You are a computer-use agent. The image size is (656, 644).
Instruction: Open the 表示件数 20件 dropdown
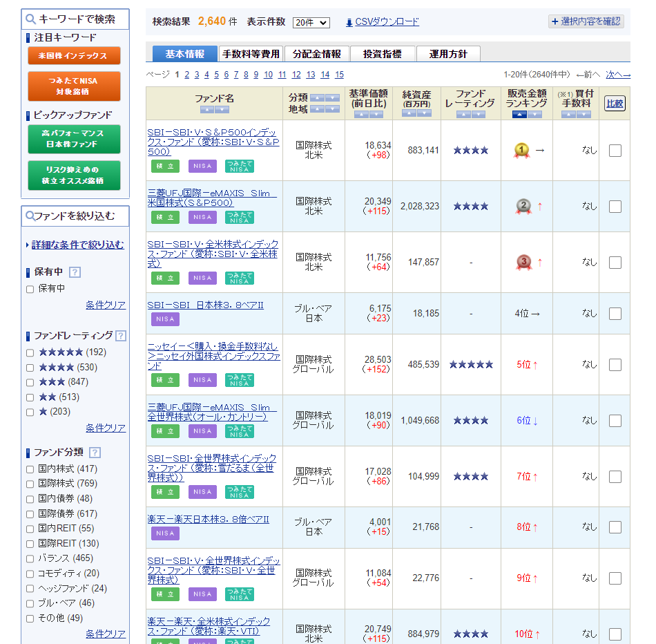[x=311, y=23]
